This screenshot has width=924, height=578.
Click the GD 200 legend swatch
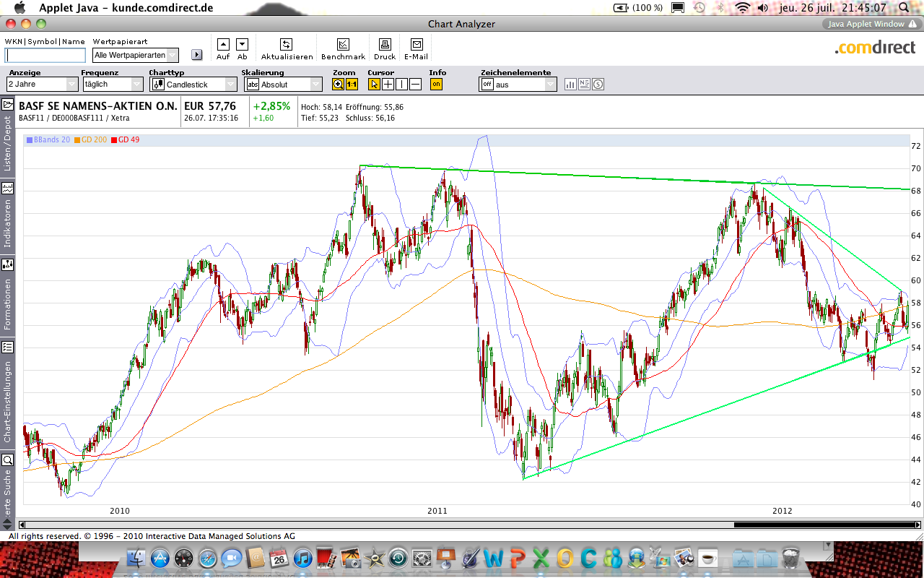78,139
